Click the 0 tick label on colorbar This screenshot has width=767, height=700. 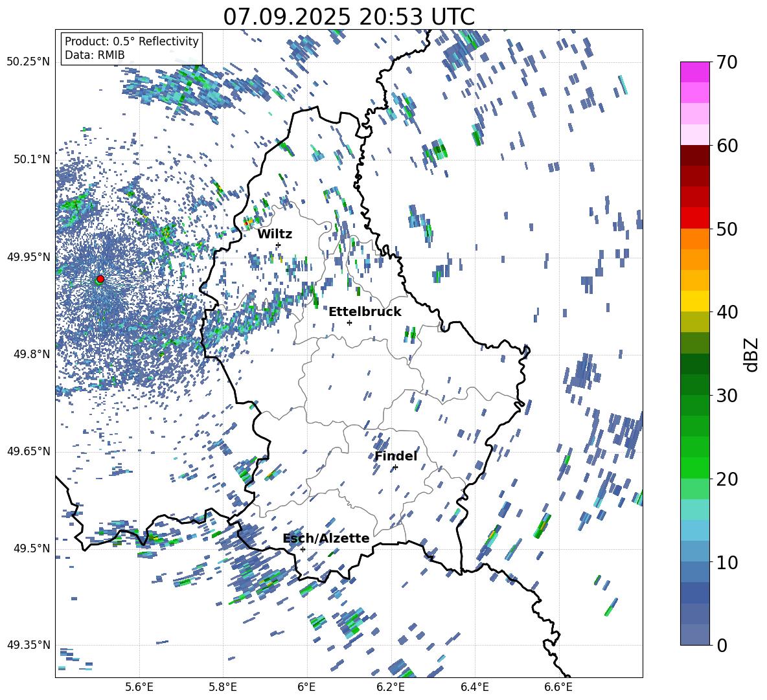722,645
